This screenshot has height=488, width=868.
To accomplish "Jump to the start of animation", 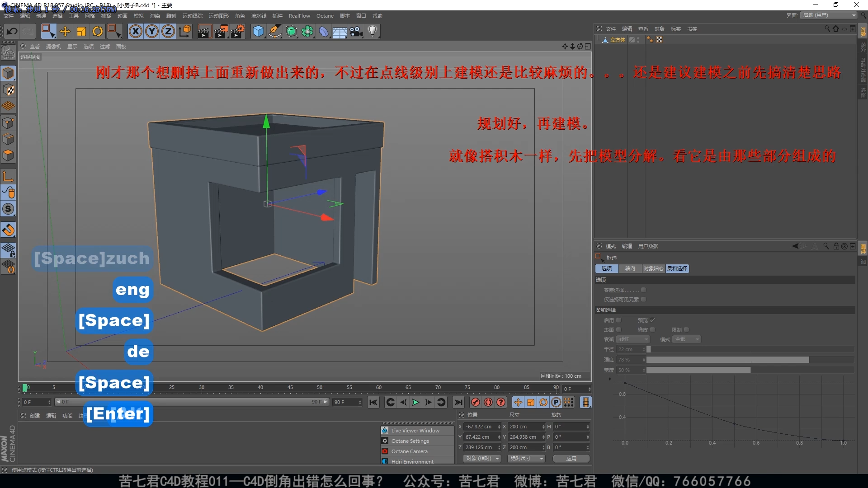I will pyautogui.click(x=373, y=402).
